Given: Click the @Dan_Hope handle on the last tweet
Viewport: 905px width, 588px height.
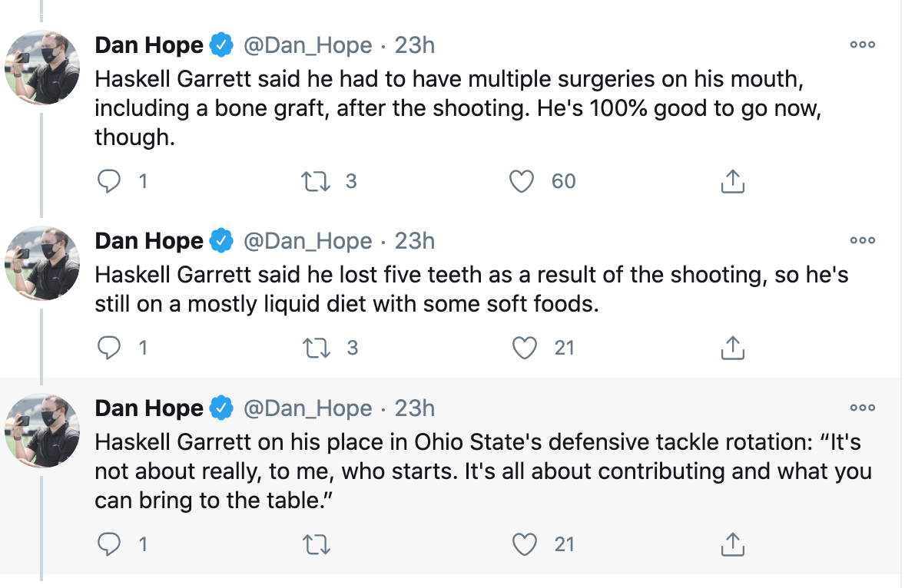Looking at the screenshot, I should [309, 408].
